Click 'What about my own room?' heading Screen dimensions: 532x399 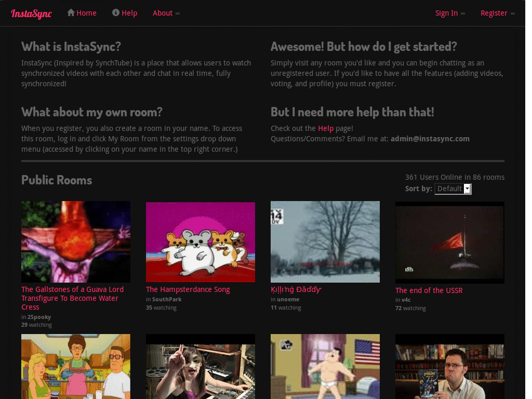coord(92,112)
